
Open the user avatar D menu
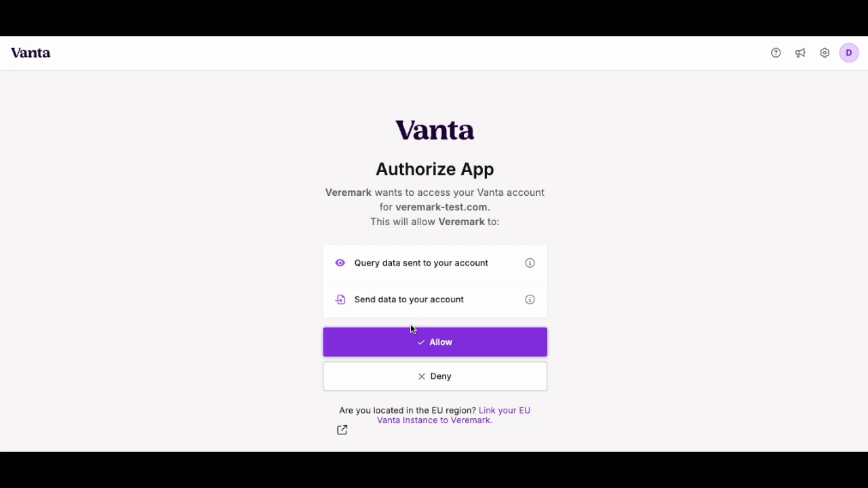point(849,53)
